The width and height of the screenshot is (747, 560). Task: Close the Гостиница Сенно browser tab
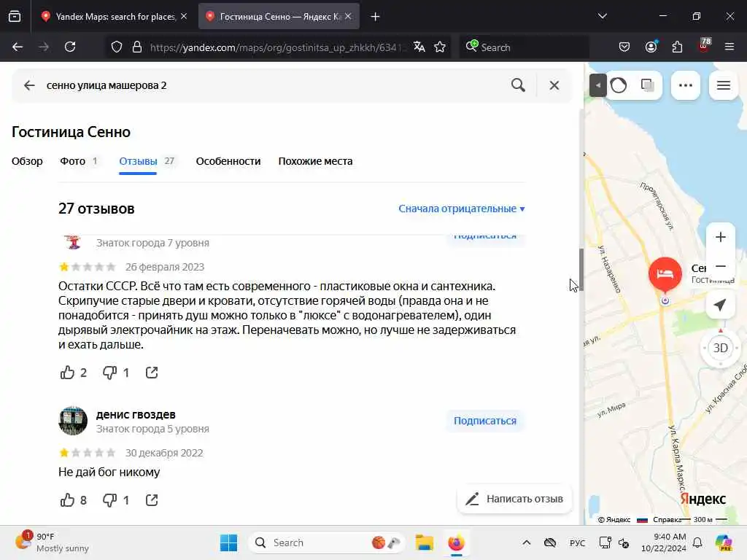point(348,16)
